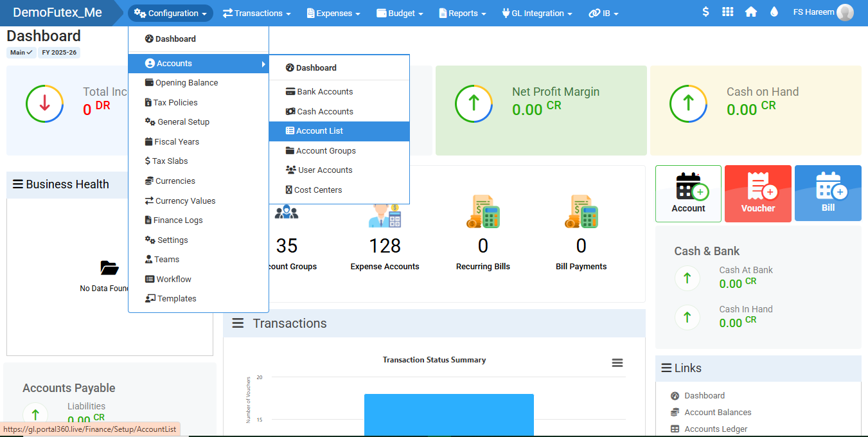
Task: Expand the Expenses dropdown menu
Action: [333, 13]
